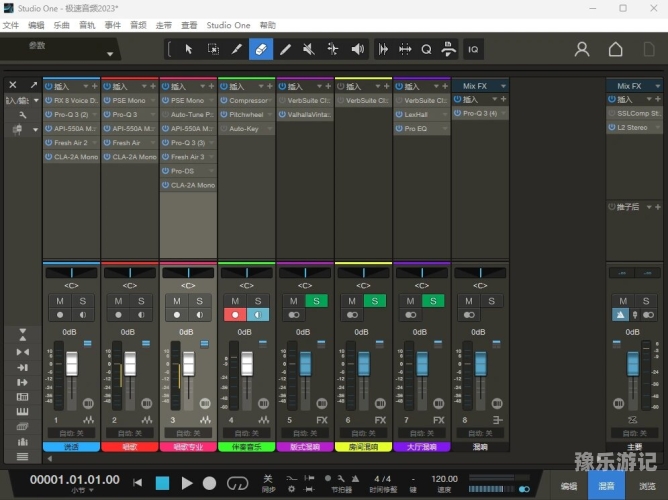
Task: Open channel 1 editor icon
Action: (89, 420)
